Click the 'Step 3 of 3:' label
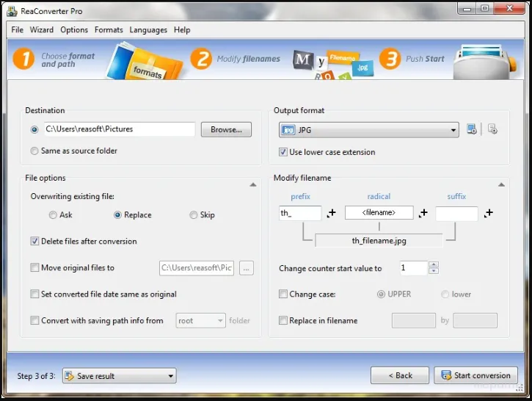Image resolution: width=532 pixels, height=401 pixels. coord(36,376)
